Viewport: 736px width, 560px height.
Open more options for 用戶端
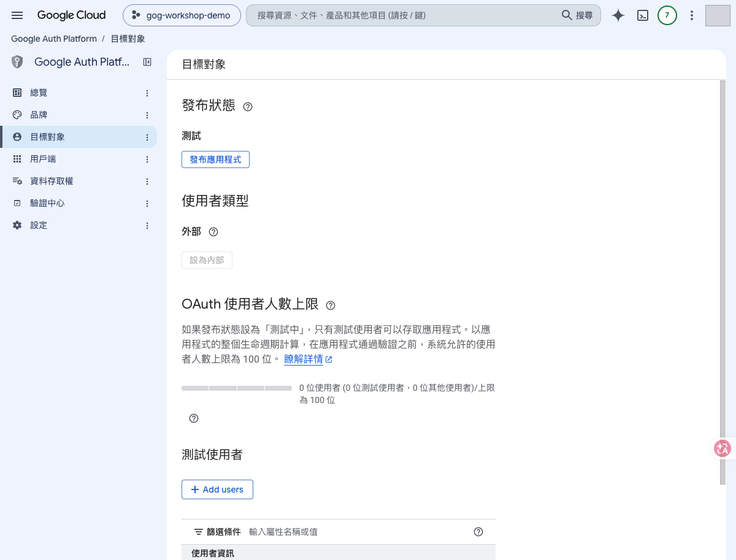(x=147, y=159)
